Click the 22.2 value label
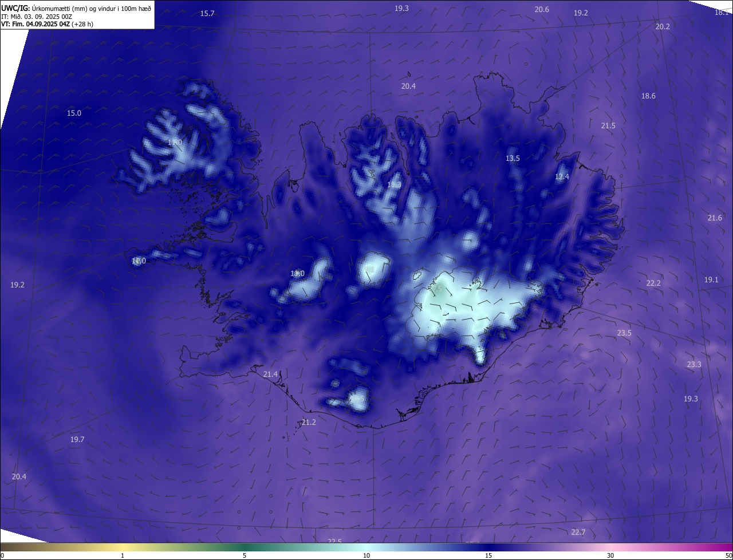733x560 pixels. [653, 283]
